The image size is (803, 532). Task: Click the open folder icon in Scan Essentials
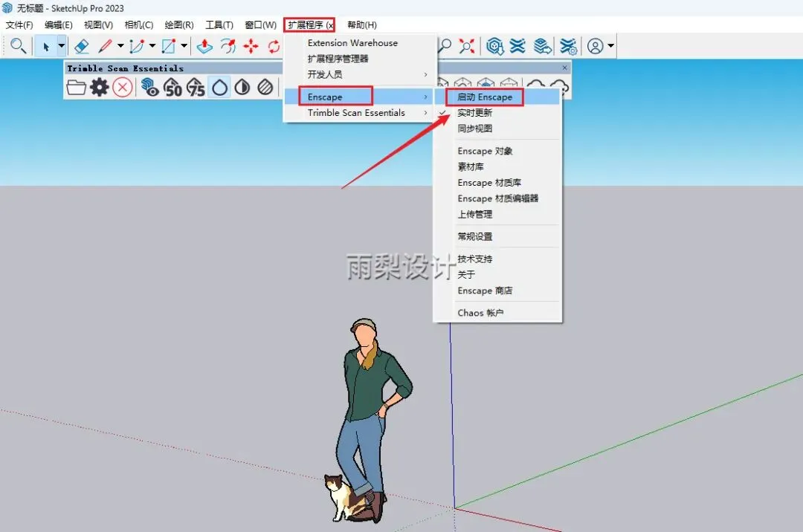76,88
